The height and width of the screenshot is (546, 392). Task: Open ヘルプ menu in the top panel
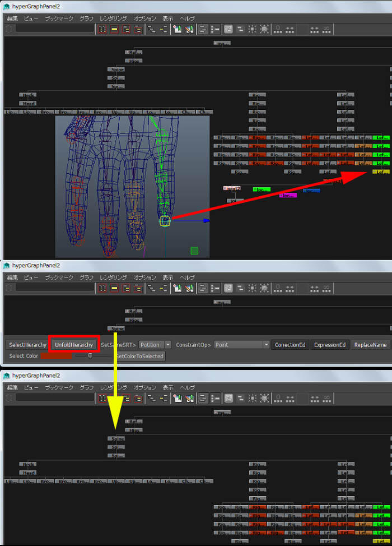pos(187,18)
